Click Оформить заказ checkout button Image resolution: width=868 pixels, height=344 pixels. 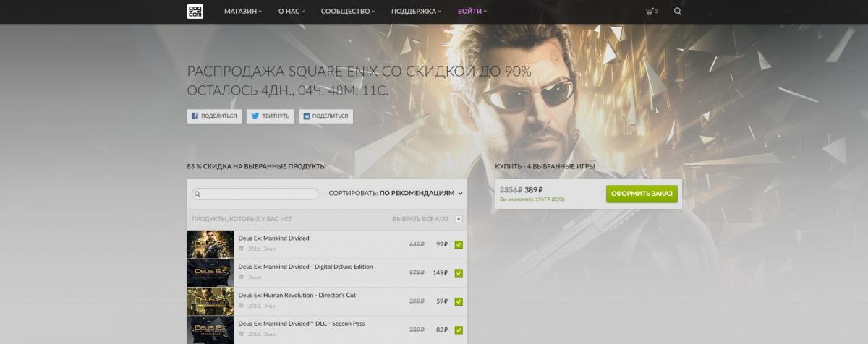point(642,194)
